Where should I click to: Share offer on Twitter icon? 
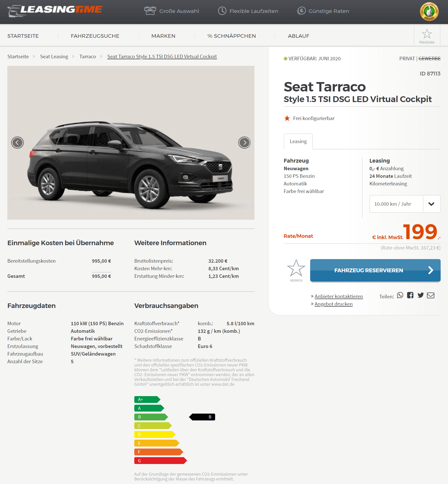(421, 295)
